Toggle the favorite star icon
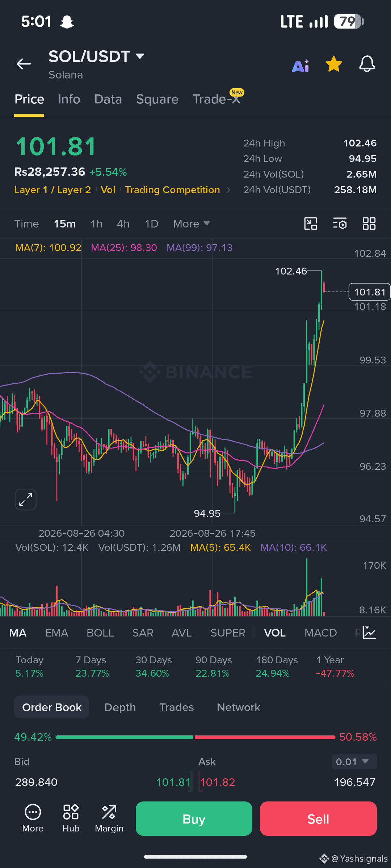The image size is (391, 868). point(333,64)
